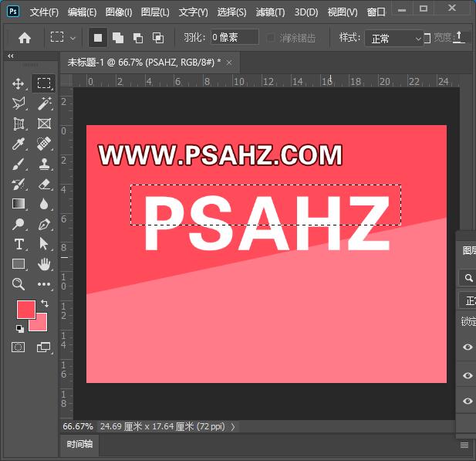Select the Blur tool
Viewport: 476px width, 461px height.
point(44,204)
